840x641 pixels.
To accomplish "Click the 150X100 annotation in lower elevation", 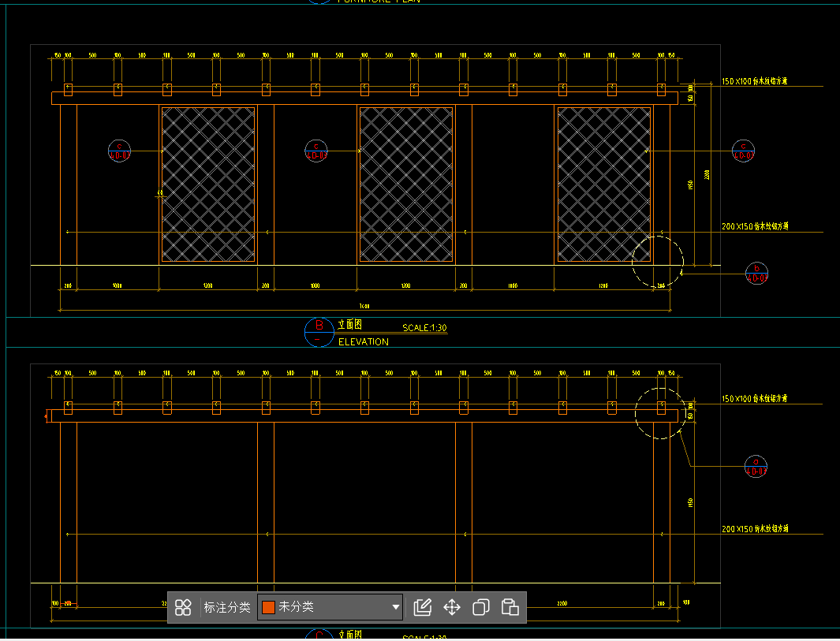I will click(x=754, y=398).
